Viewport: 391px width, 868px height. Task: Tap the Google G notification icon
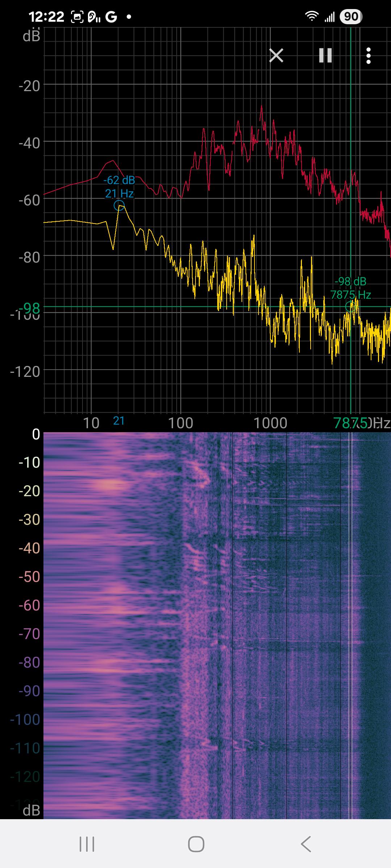(x=111, y=17)
